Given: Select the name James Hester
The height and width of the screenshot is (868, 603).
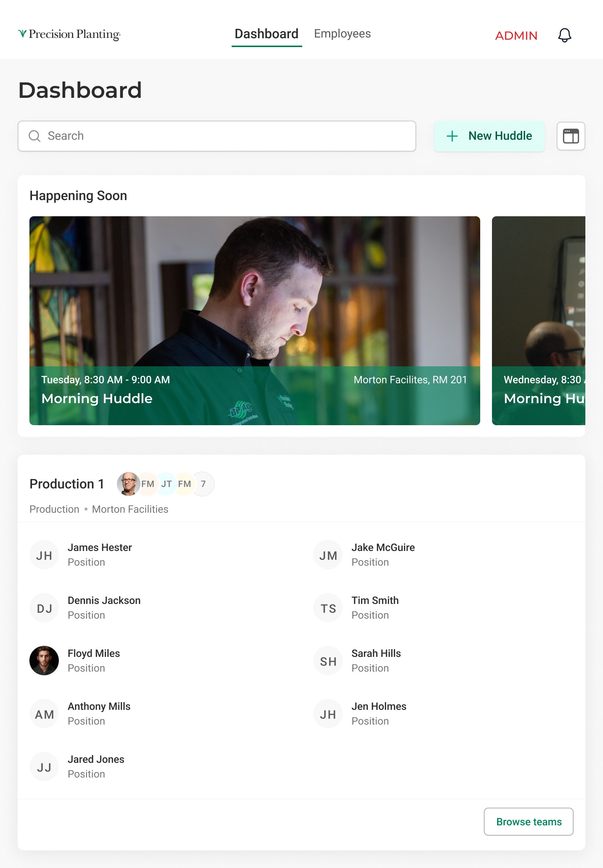Looking at the screenshot, I should (x=100, y=548).
